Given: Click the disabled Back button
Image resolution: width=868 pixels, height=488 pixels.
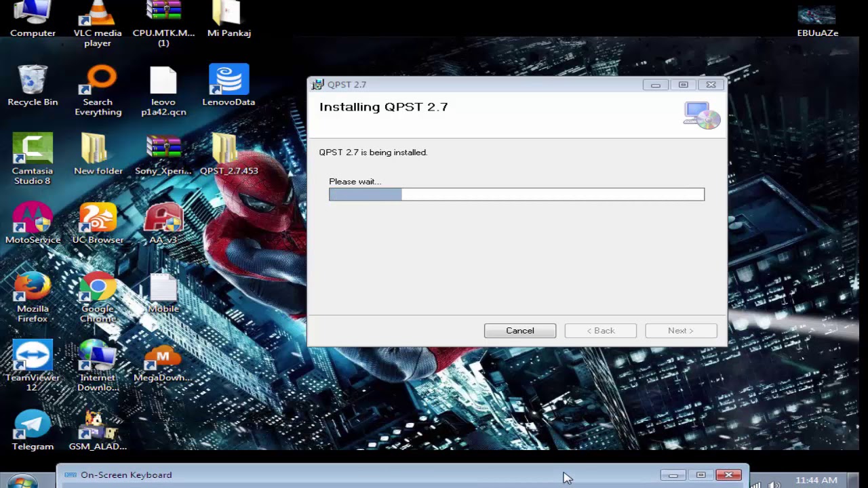Looking at the screenshot, I should point(601,331).
